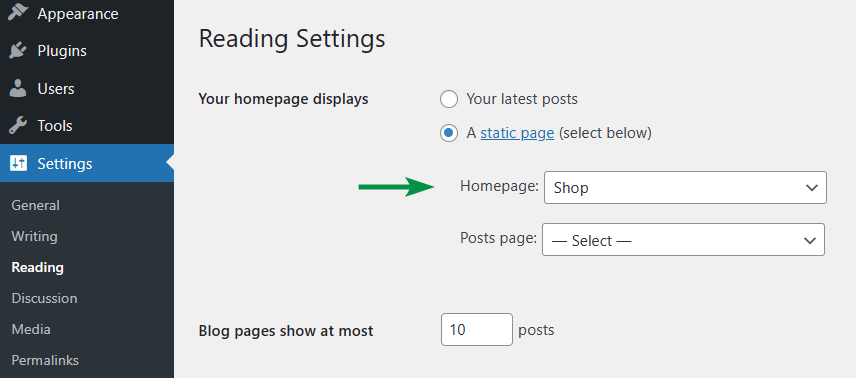This screenshot has height=378, width=856.
Task: Click the Users person icon
Action: tap(18, 88)
